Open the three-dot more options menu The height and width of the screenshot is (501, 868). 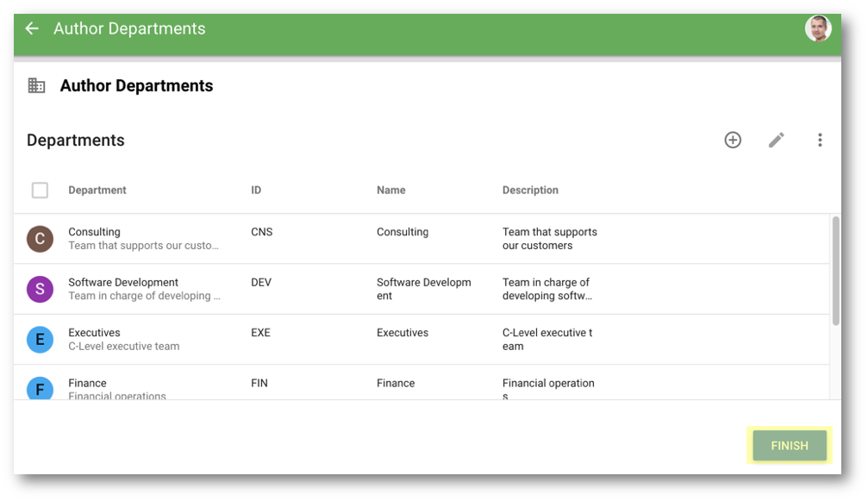(820, 140)
